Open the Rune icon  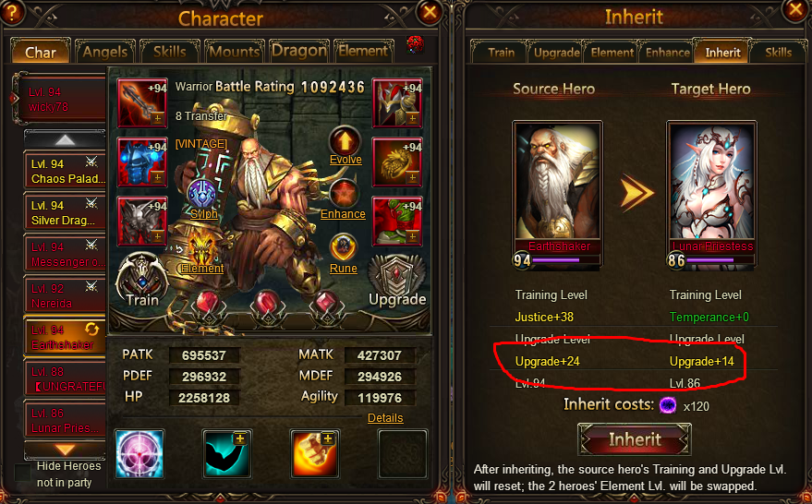click(x=344, y=249)
